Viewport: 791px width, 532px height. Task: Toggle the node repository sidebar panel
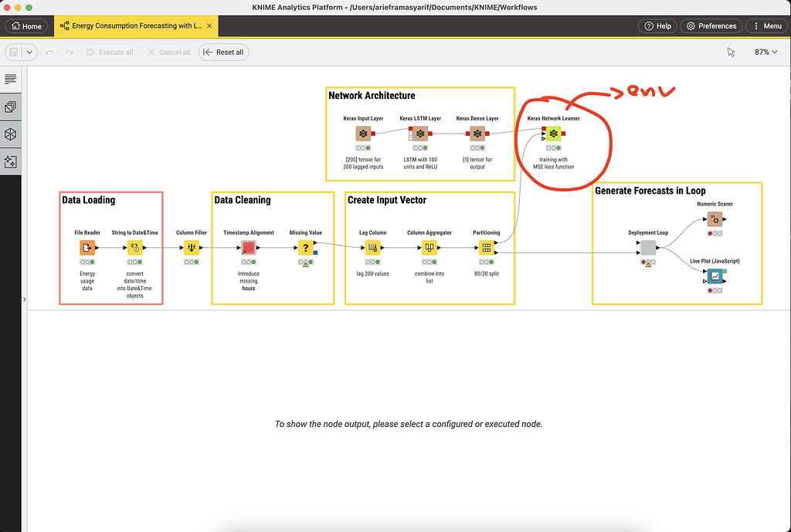[x=10, y=106]
